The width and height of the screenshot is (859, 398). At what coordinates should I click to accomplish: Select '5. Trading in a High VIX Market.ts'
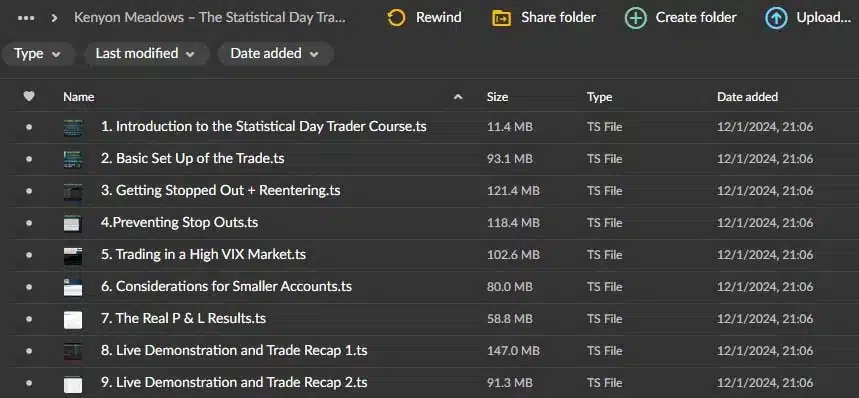[203, 255]
